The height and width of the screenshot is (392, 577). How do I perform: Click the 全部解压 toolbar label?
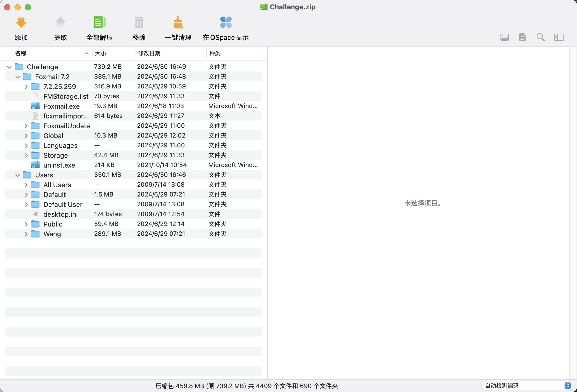[x=100, y=37]
